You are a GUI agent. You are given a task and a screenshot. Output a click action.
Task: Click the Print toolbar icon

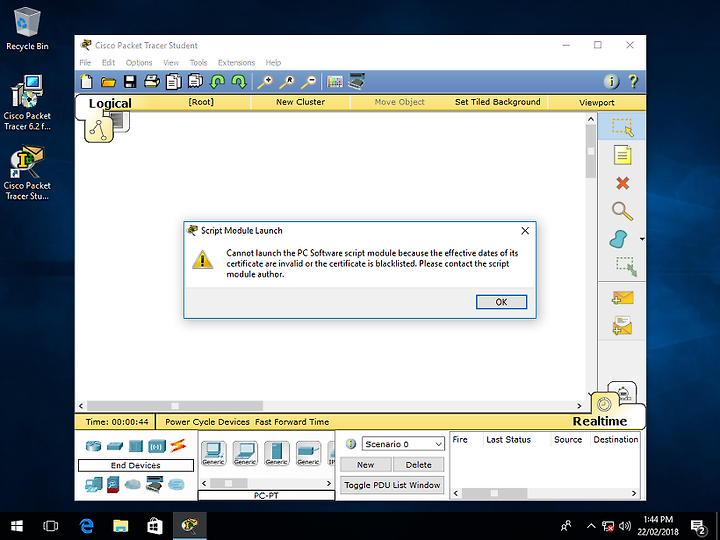click(152, 82)
